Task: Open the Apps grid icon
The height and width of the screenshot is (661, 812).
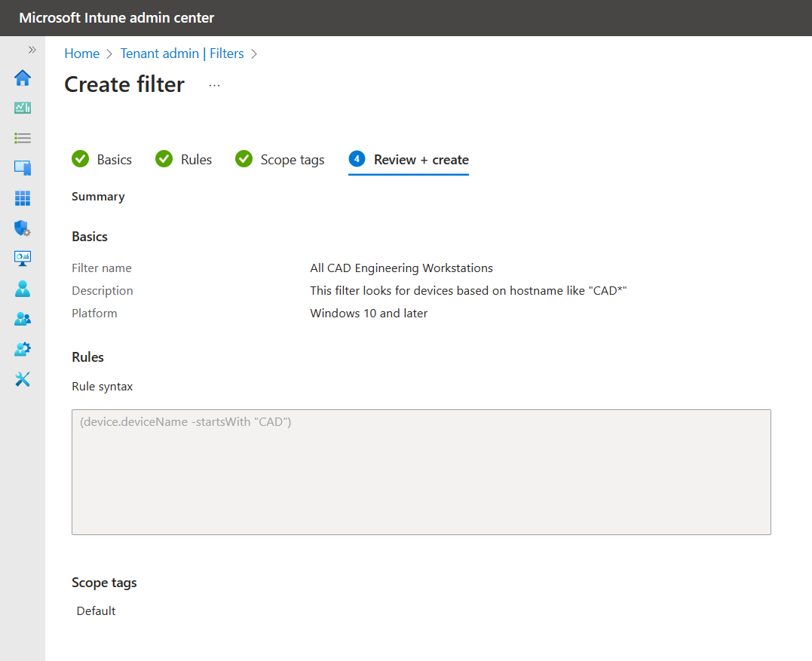Action: pos(22,198)
